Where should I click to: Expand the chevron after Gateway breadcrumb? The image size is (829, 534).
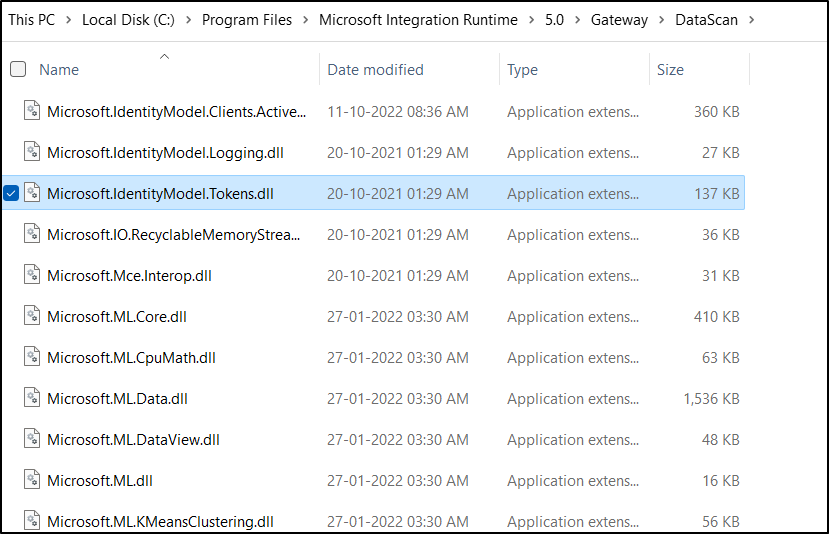tap(661, 20)
